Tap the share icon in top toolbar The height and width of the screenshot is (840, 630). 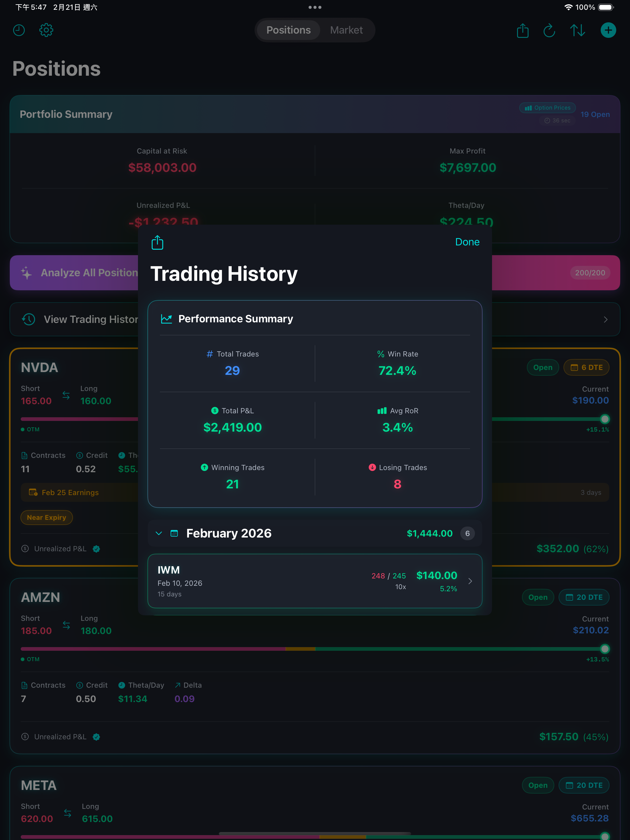pos(523,31)
